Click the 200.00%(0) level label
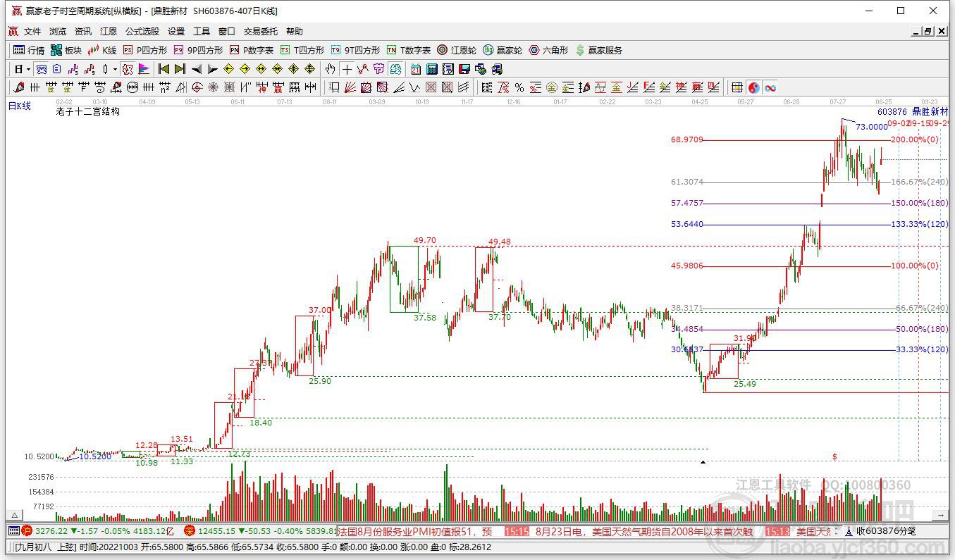 pyautogui.click(x=915, y=139)
